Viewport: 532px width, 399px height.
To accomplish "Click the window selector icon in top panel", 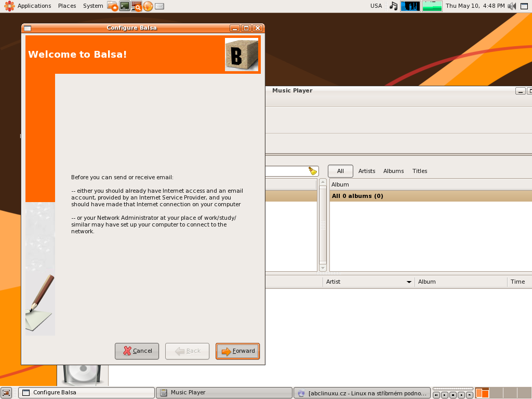I will [x=524, y=6].
